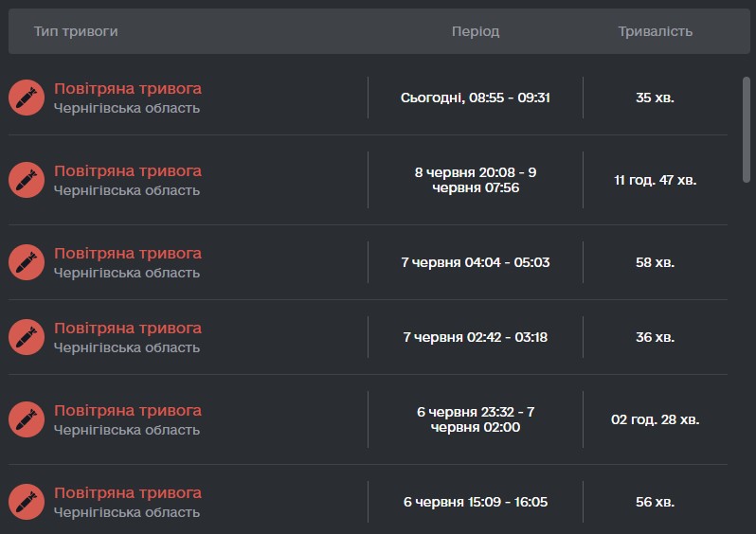The width and height of the screenshot is (756, 534).
Task: Click duration 35 хв. in today's row
Action: coord(656,98)
